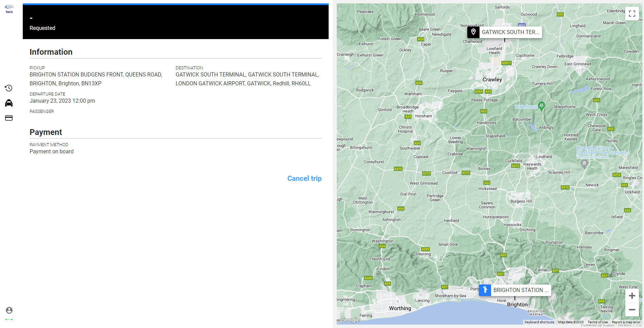
Task: Click the Uckfield label on map
Action: (x=632, y=192)
